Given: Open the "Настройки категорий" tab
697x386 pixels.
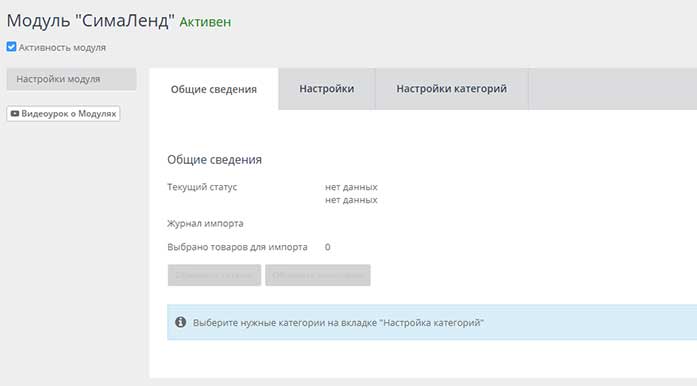Looking at the screenshot, I should pyautogui.click(x=452, y=88).
